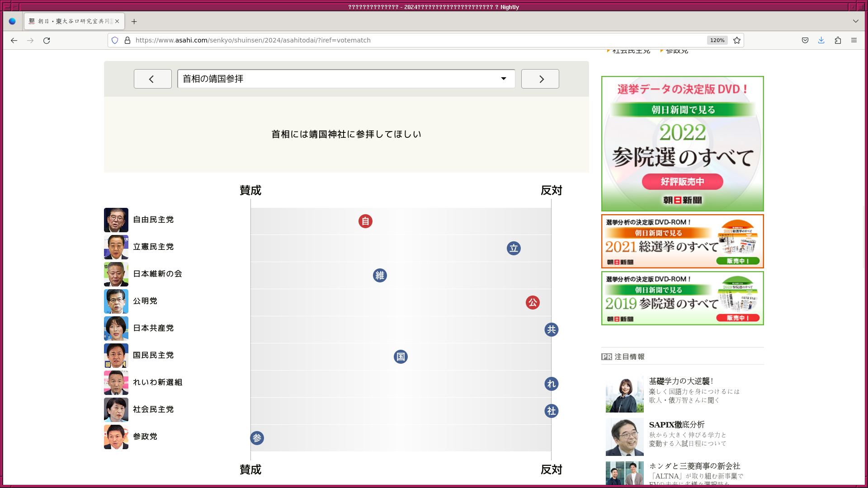Open the Firefox hamburger menu

[854, 40]
